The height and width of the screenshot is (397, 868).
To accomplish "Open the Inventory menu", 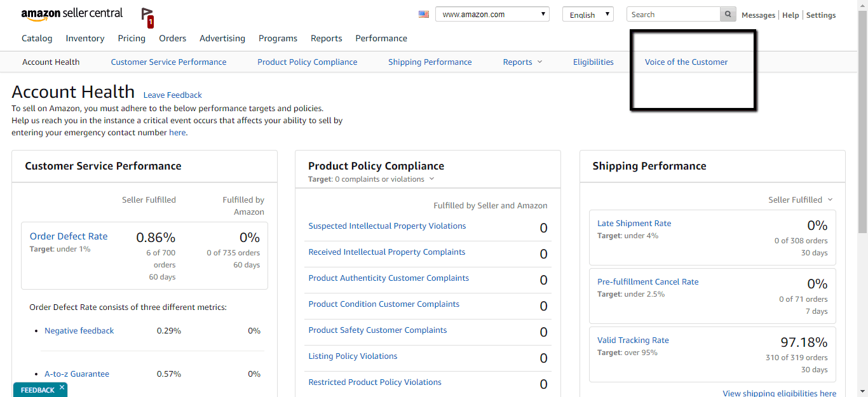I will tap(85, 38).
